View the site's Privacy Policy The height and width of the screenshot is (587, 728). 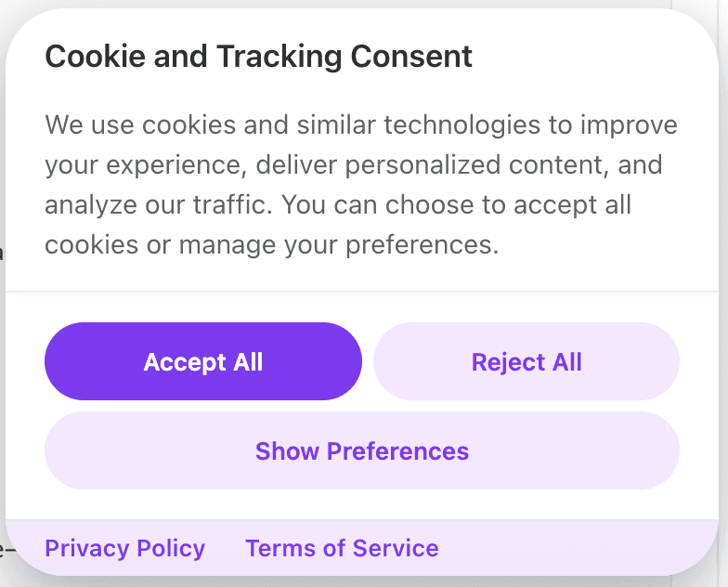point(124,549)
